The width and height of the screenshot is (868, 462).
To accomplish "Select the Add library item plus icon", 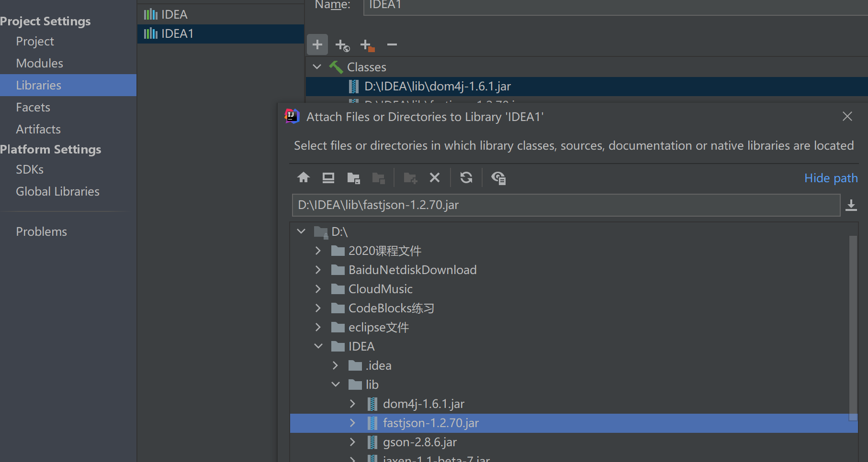I will 317,44.
